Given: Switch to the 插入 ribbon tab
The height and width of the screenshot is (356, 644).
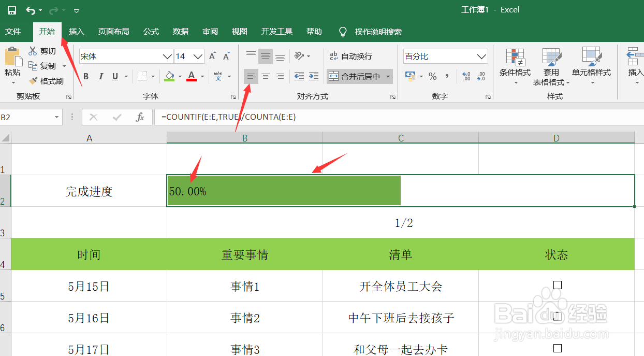Looking at the screenshot, I should pos(77,32).
